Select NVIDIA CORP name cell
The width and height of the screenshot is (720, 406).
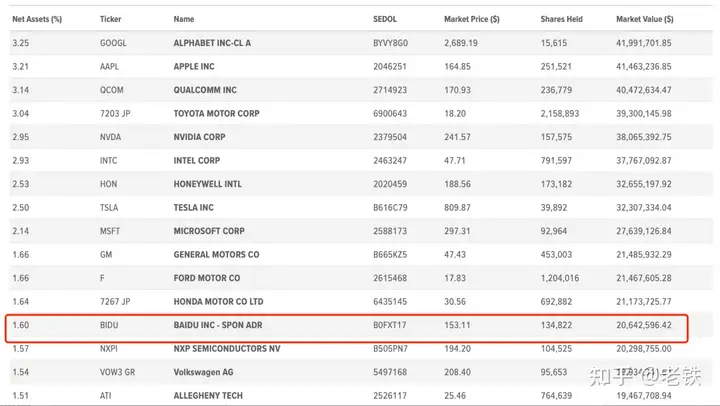199,137
